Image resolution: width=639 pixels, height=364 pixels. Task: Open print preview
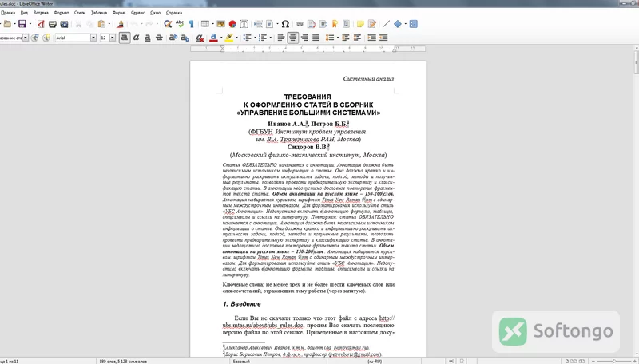65,24
